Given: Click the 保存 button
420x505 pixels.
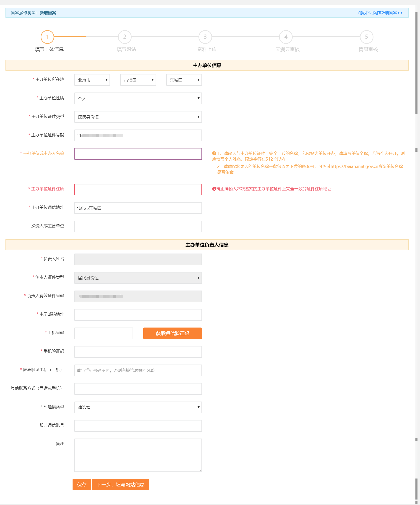Looking at the screenshot, I should pyautogui.click(x=82, y=485).
